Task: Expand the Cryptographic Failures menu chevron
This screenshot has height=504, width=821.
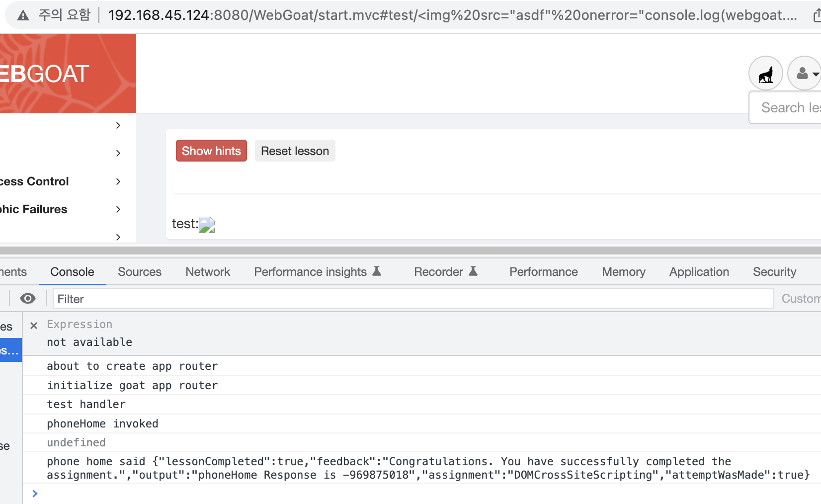Action: 118,209
